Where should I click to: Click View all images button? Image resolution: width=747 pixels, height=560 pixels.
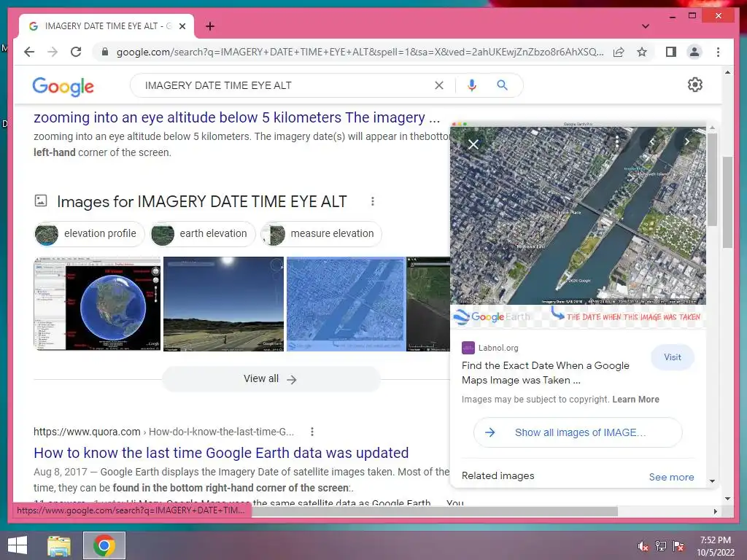coord(271,379)
